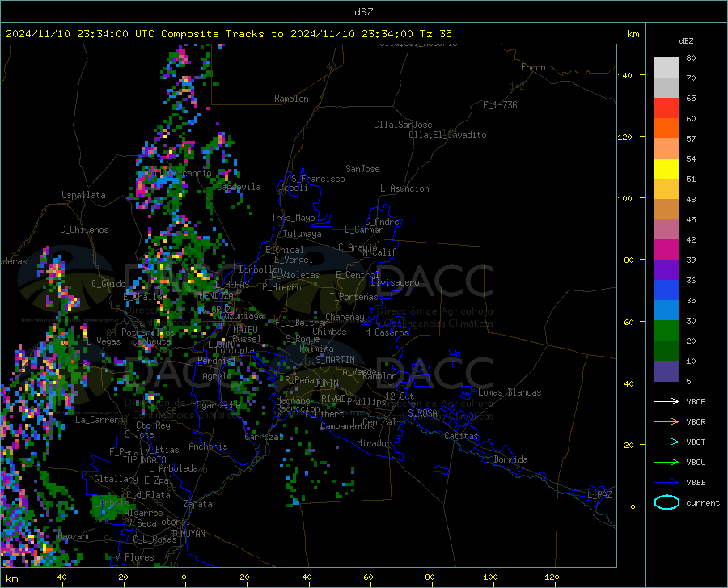Click the Potrerillos label
728x588 pixels.
tap(148, 332)
